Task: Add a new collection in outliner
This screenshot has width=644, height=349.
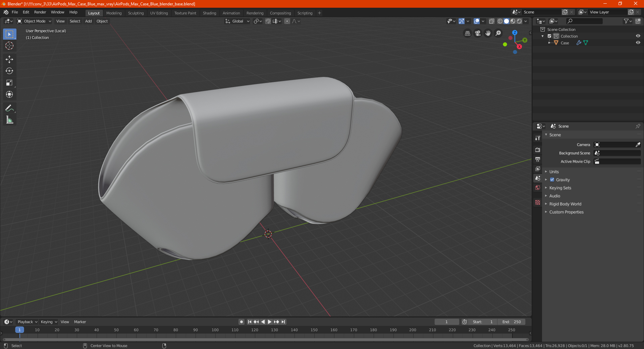Action: 638,21
